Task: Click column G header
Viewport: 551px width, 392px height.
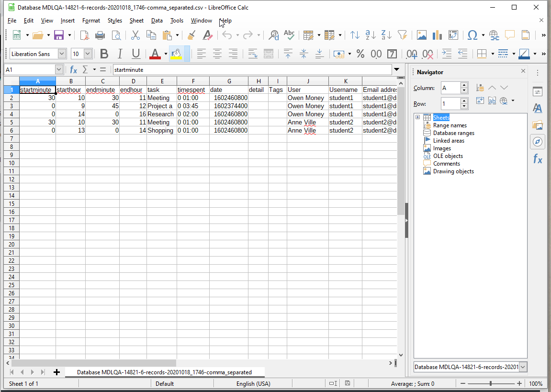Action: (229, 81)
